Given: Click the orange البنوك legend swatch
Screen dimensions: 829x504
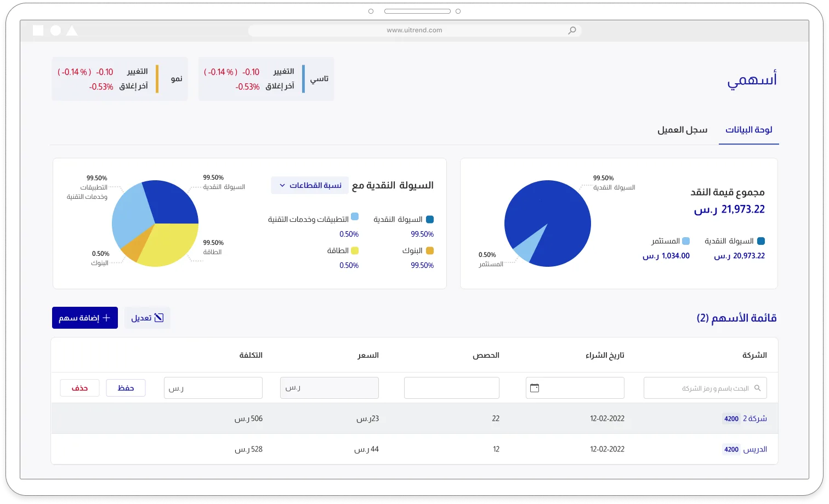Looking at the screenshot, I should [x=430, y=250].
